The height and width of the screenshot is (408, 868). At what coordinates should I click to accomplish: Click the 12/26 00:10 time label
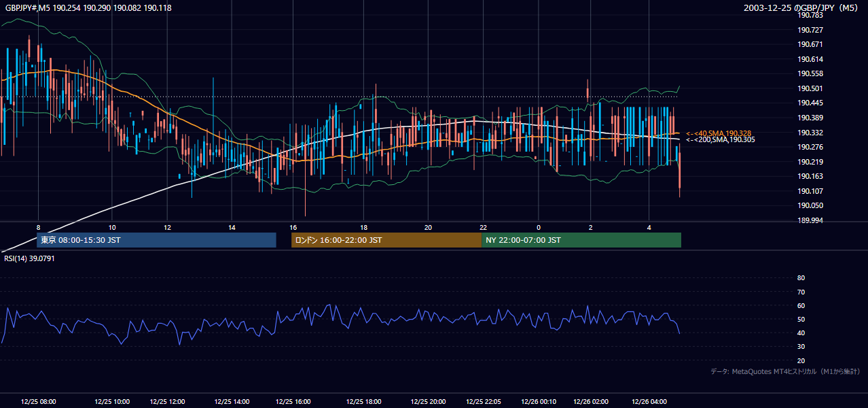[x=539, y=401]
